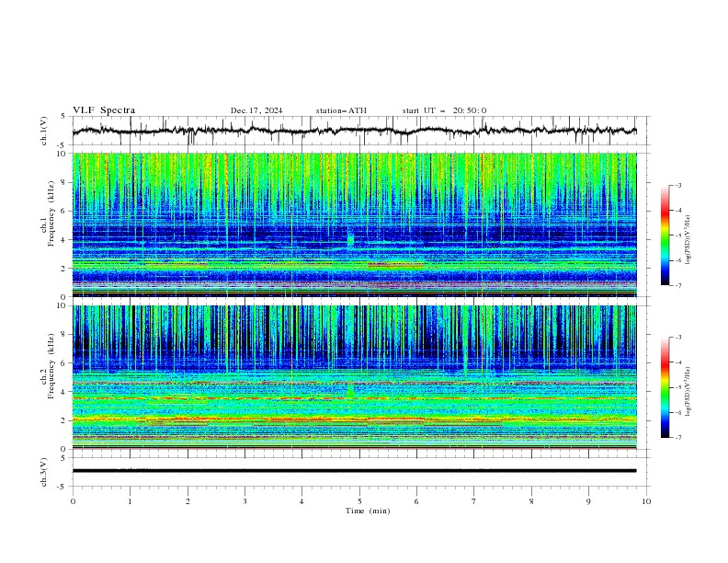The width and height of the screenshot is (728, 563).
Task: Click tick label "9" on the time axis
Action: click(588, 501)
